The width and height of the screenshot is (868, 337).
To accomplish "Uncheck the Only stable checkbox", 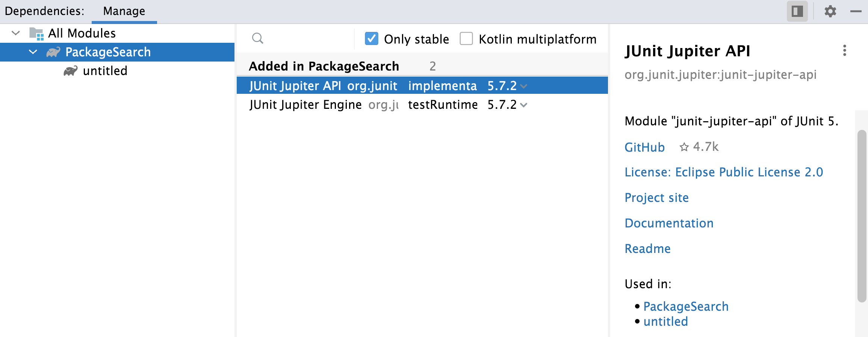I will coord(372,39).
